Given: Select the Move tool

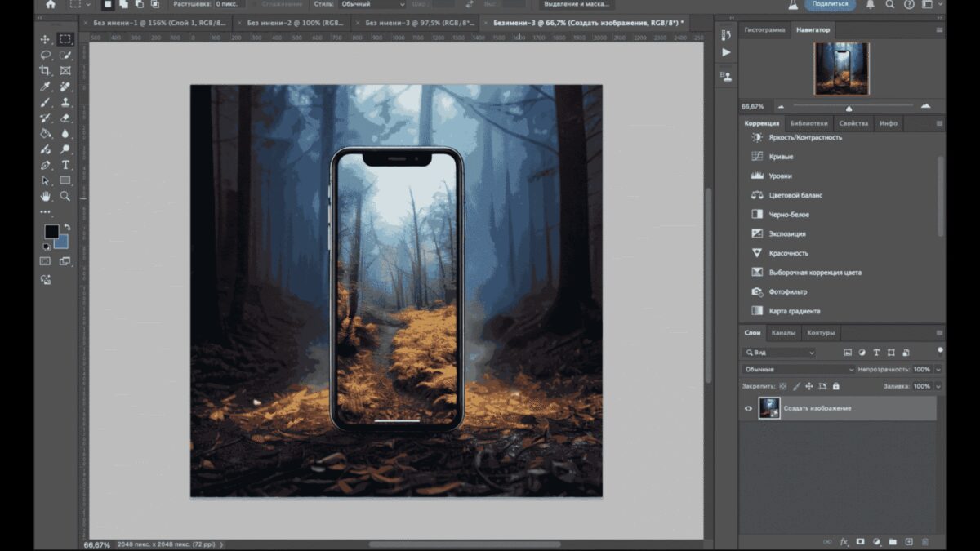Looking at the screenshot, I should tap(45, 38).
